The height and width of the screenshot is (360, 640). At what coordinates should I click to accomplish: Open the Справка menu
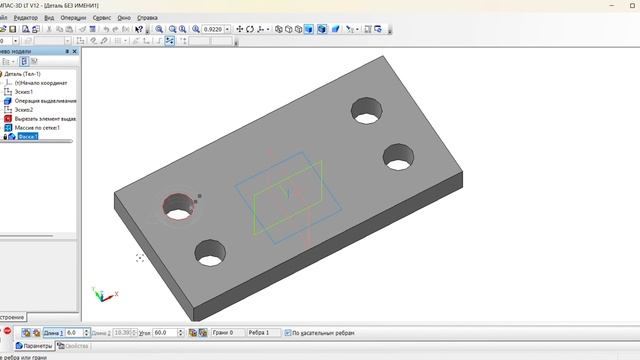(147, 18)
